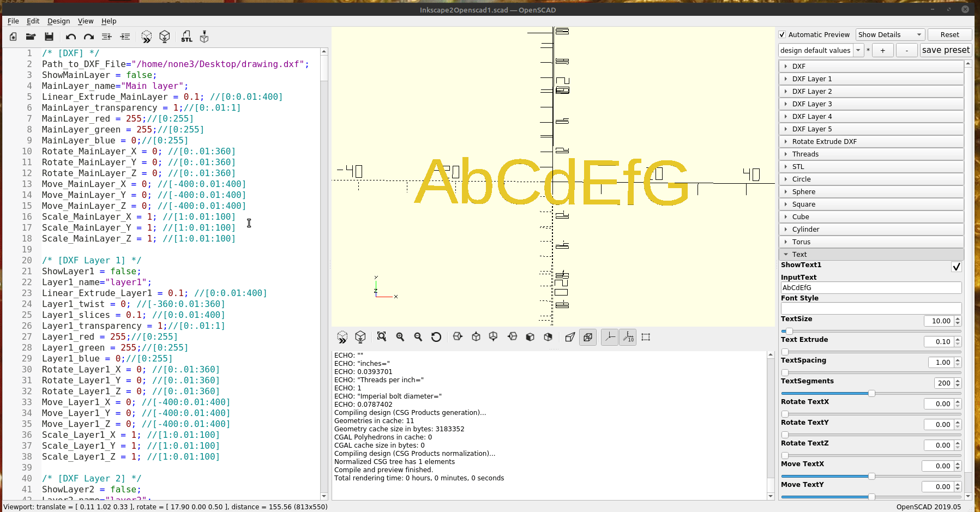The width and height of the screenshot is (980, 512).
Task: Switch viewport to orthogonal projection
Action: click(588, 337)
